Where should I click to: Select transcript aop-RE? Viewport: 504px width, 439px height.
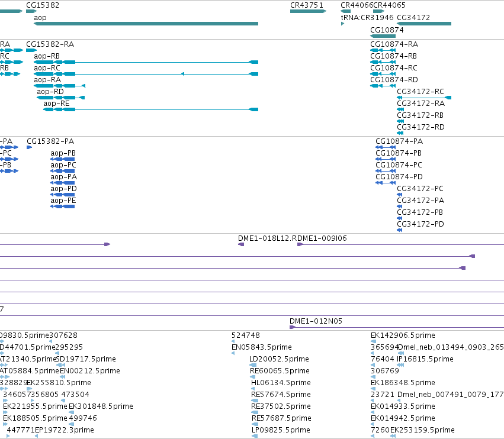[x=151, y=109]
